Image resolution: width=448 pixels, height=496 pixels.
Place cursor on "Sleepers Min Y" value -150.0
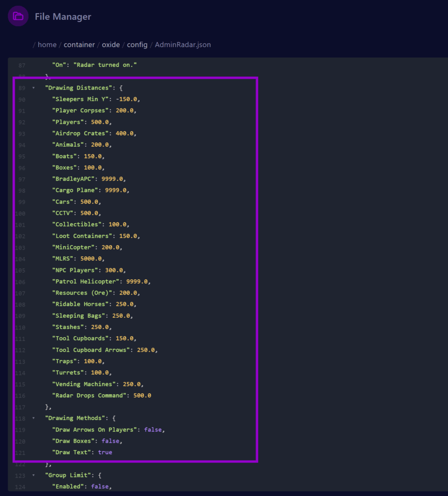(x=126, y=99)
